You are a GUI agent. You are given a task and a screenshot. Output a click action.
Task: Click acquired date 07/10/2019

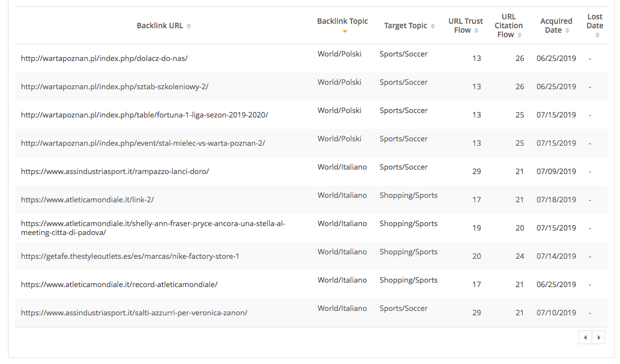[556, 312]
